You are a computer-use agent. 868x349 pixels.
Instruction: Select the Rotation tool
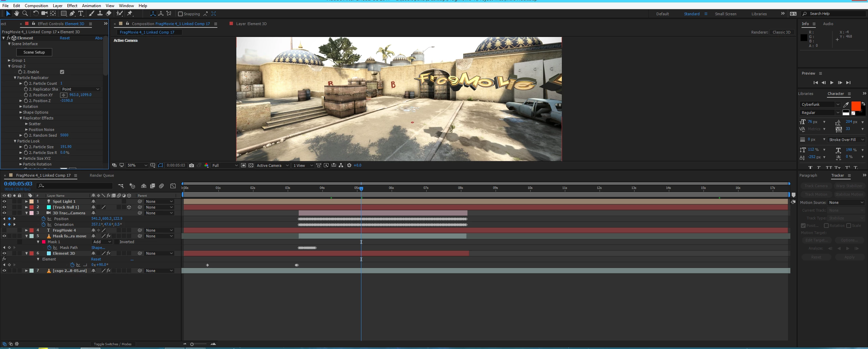point(36,14)
